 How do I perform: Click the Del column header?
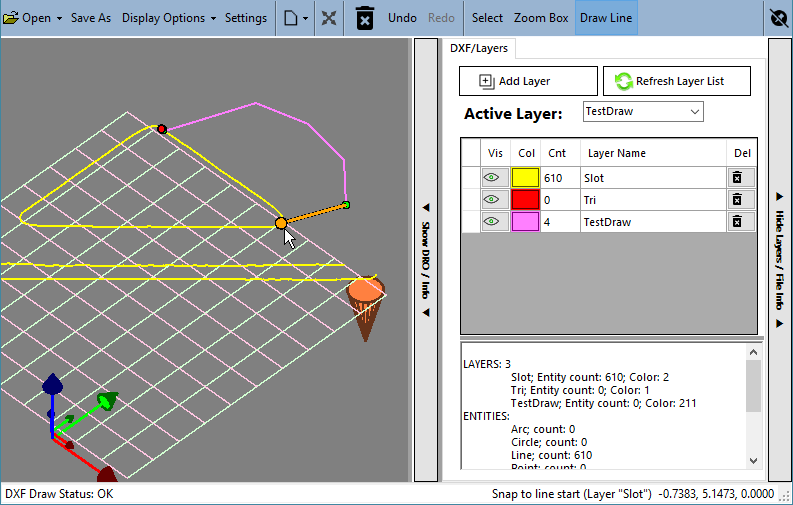tap(742, 153)
